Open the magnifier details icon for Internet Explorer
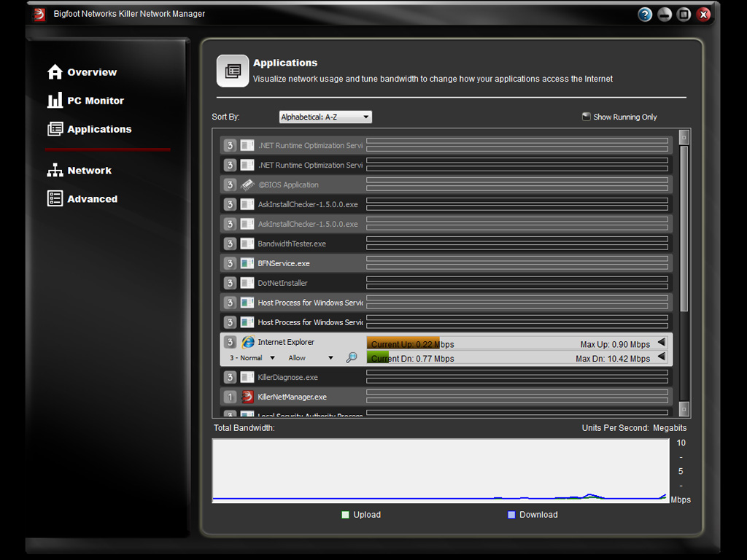Screen dimensions: 747x560 351,357
